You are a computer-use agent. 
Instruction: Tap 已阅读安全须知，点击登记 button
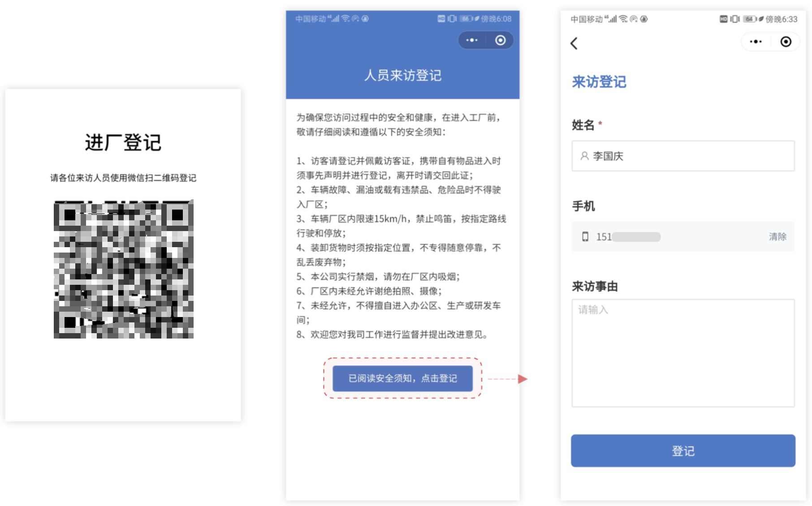[x=402, y=378]
